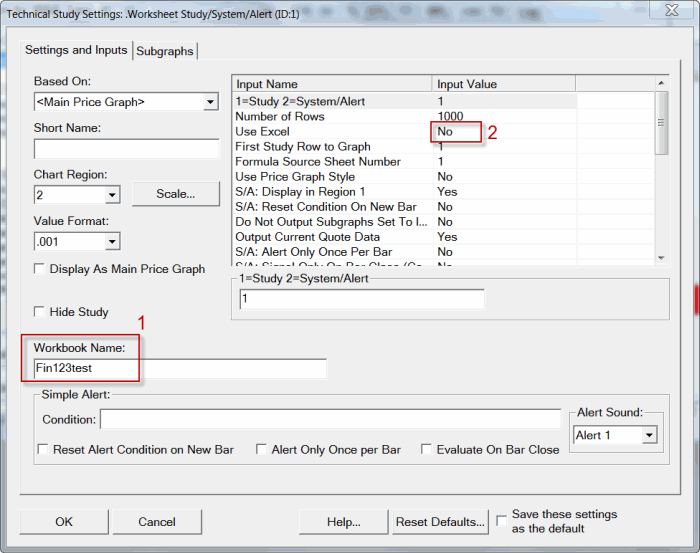Click the Simple Alert Condition field
This screenshot has width=700, height=553.
tap(330, 419)
